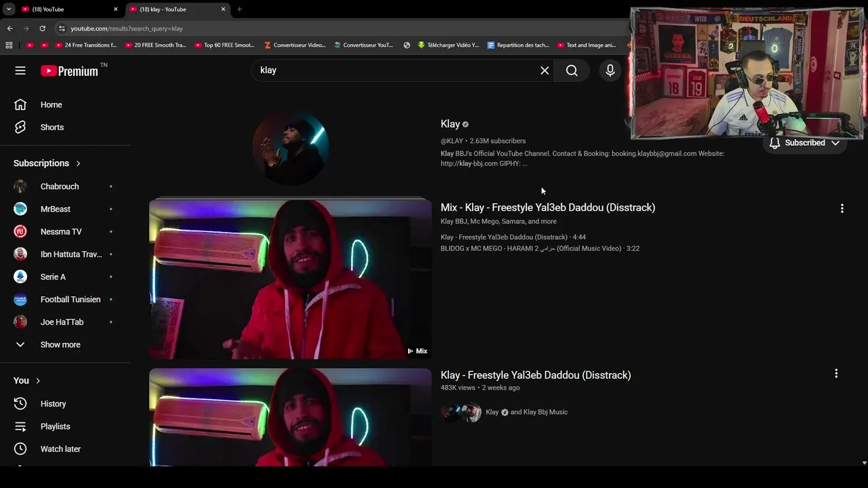868x488 pixels.
Task: Click the YouTube Premium logo
Action: click(70, 70)
